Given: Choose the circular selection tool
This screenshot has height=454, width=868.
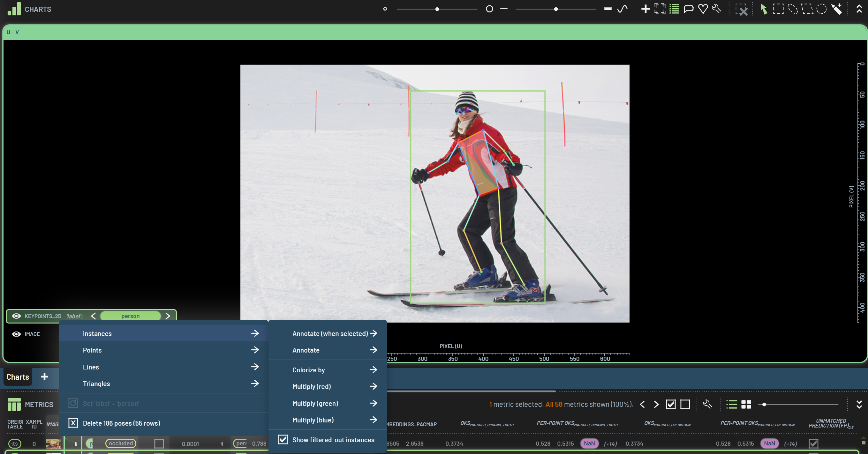Looking at the screenshot, I should point(821,9).
